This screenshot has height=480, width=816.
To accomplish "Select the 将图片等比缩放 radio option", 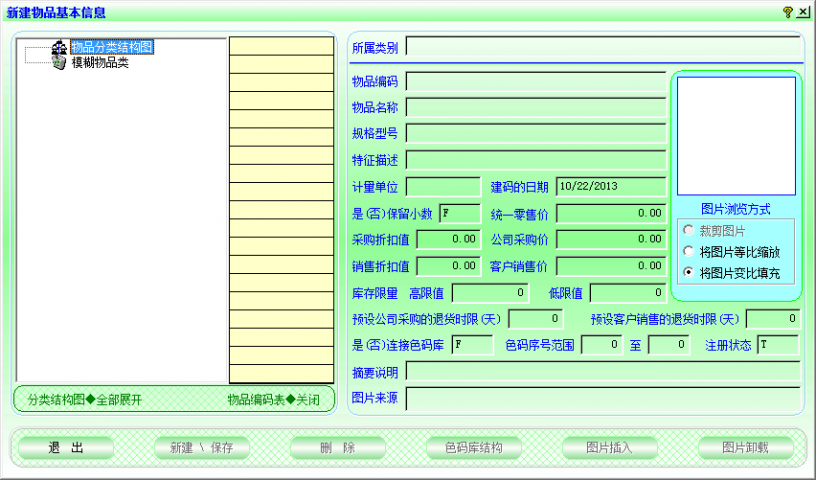I will pyautogui.click(x=688, y=252).
